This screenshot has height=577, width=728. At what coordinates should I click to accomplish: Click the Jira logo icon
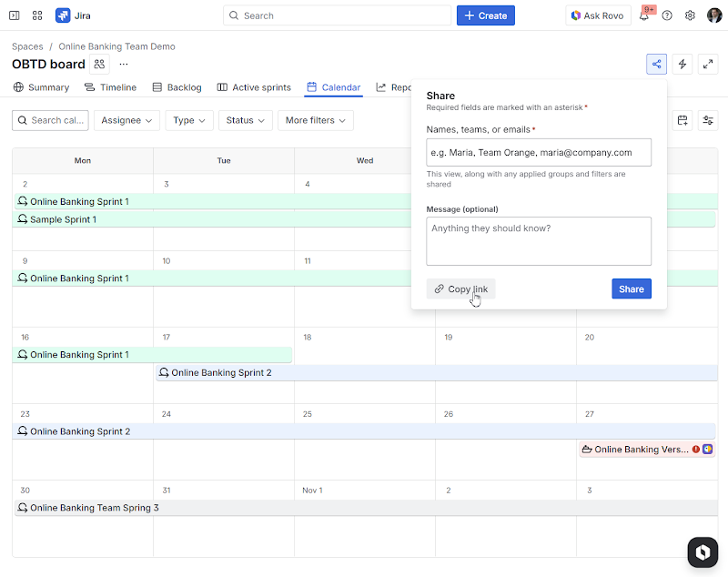(x=62, y=15)
